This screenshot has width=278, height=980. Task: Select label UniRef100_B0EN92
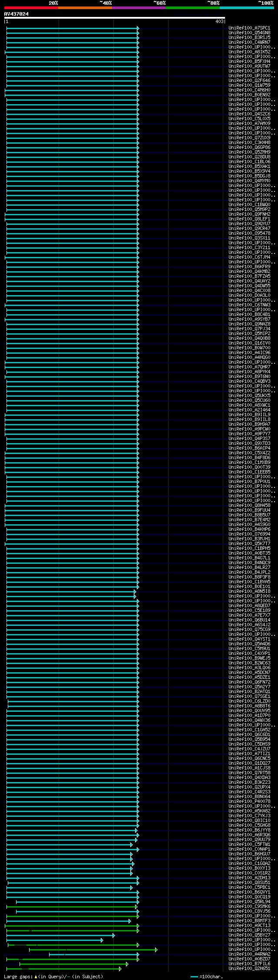tap(249, 95)
